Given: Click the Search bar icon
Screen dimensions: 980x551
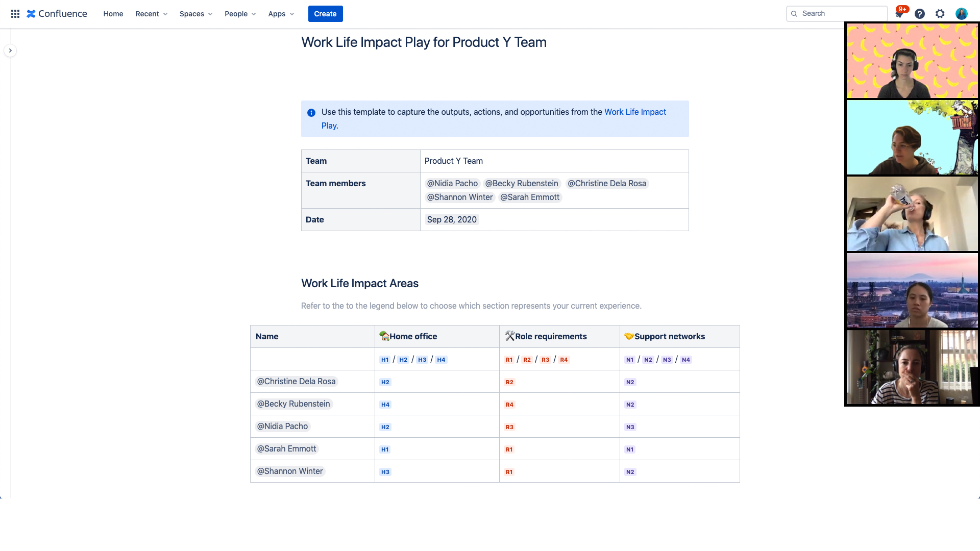Looking at the screenshot, I should (x=794, y=13).
